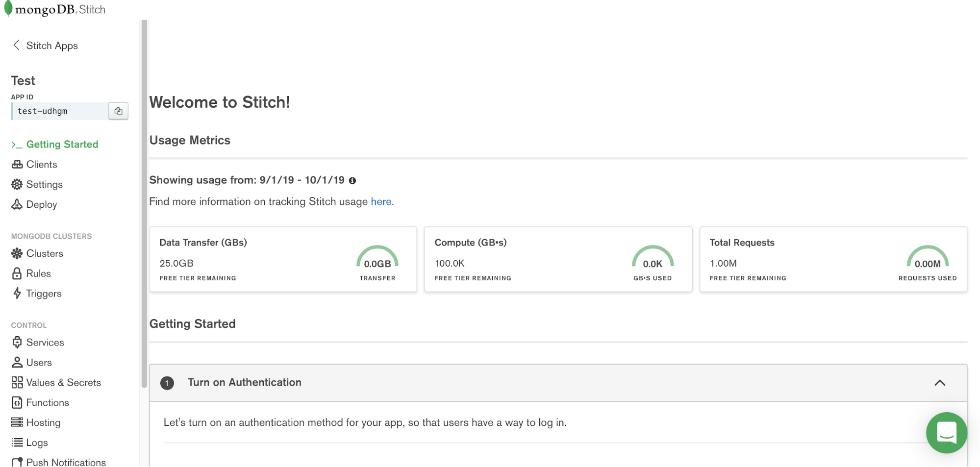Image resolution: width=980 pixels, height=467 pixels.
Task: Click the Total Requests 0.00M gauge
Action: click(x=928, y=257)
